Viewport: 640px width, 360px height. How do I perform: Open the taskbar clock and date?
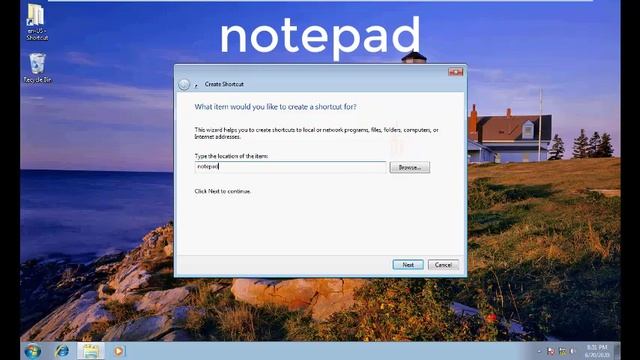pyautogui.click(x=597, y=351)
